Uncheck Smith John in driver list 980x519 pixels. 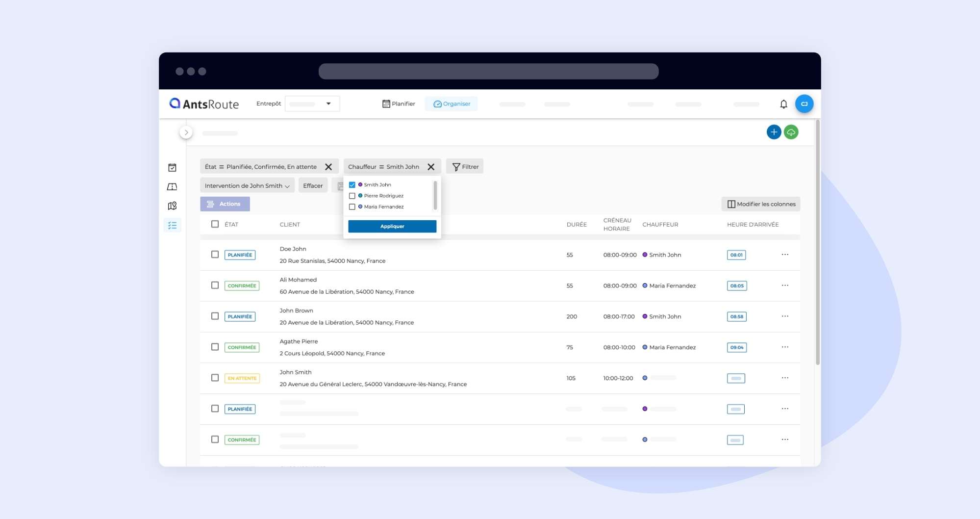pyautogui.click(x=352, y=185)
